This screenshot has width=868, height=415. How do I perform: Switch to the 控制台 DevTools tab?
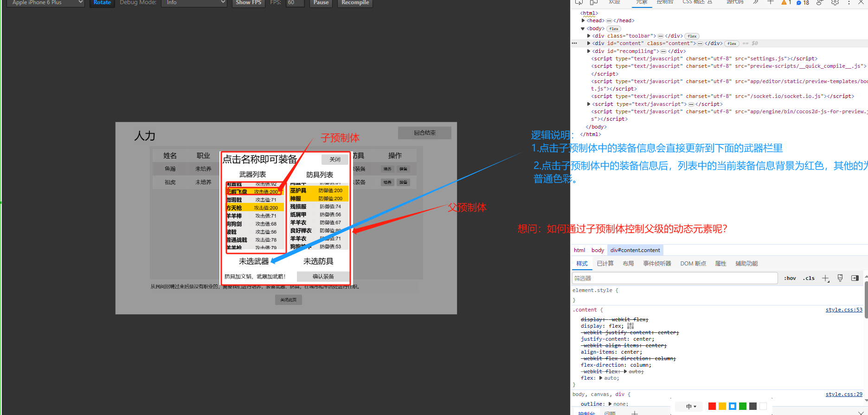point(665,2)
